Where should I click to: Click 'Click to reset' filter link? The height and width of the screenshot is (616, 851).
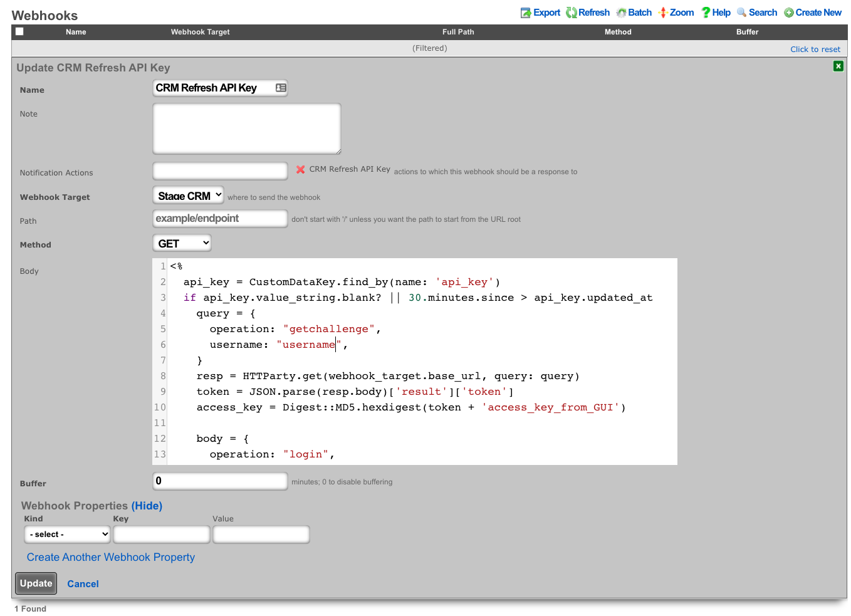(x=815, y=50)
